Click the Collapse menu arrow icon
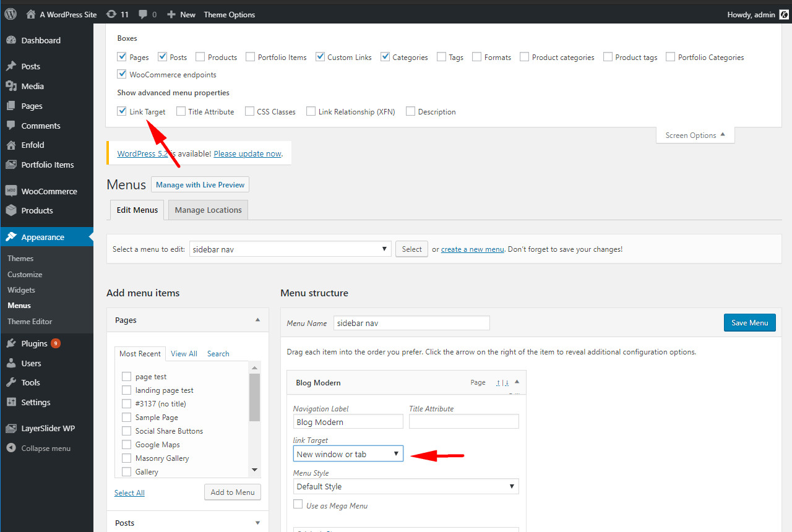 pyautogui.click(x=11, y=448)
